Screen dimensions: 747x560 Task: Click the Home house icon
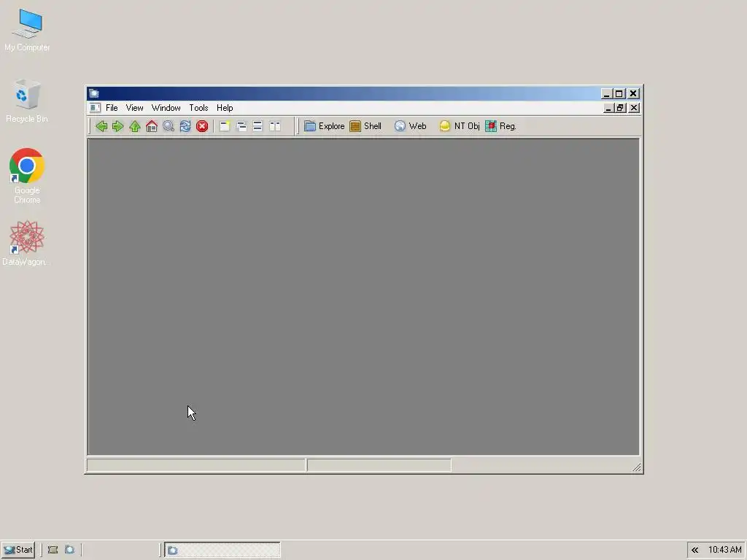tap(152, 126)
